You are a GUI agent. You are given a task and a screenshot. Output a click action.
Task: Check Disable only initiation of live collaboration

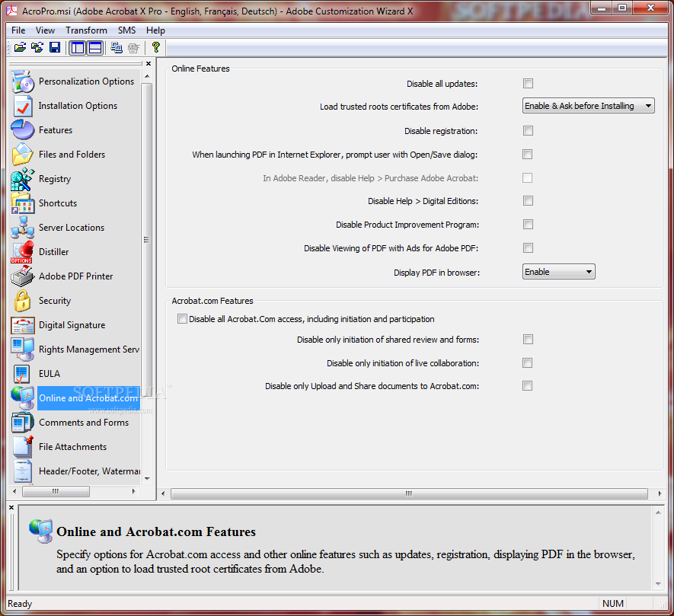coord(528,363)
